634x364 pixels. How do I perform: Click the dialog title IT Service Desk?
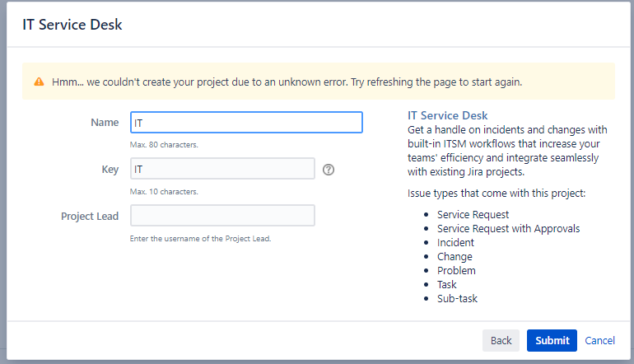tap(72, 25)
